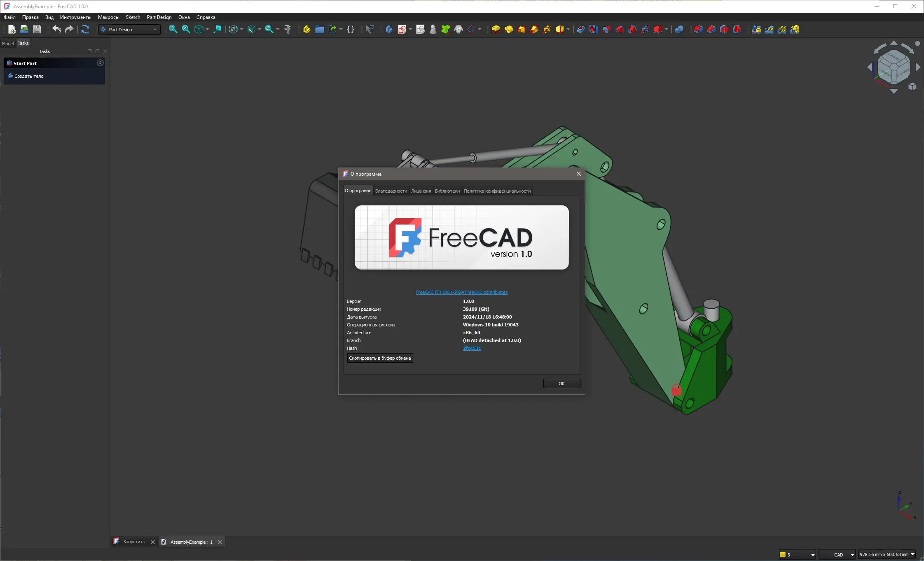The image size is (924, 561).
Task: Click the Pad tool icon
Action: (x=496, y=29)
